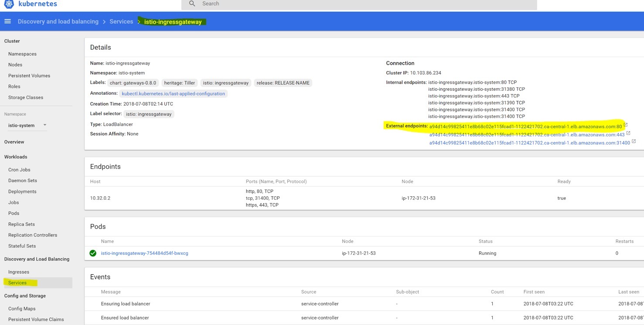Click Config and Storage sidebar heading
This screenshot has height=325, width=644.
click(x=25, y=296)
